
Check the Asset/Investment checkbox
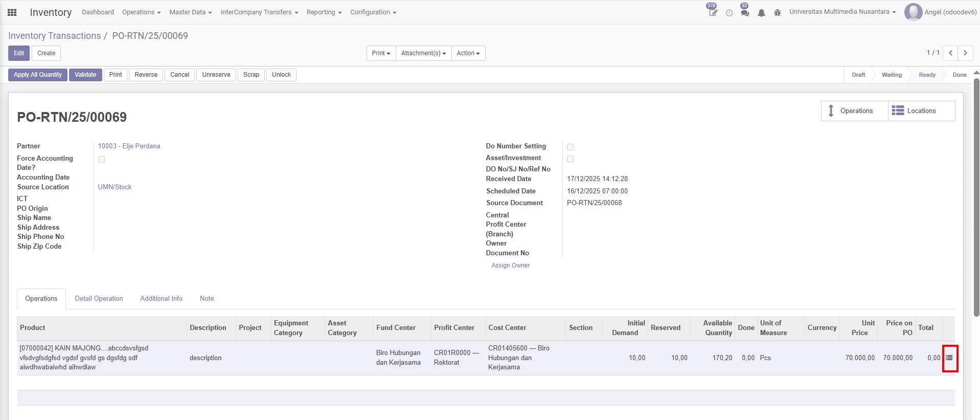571,159
